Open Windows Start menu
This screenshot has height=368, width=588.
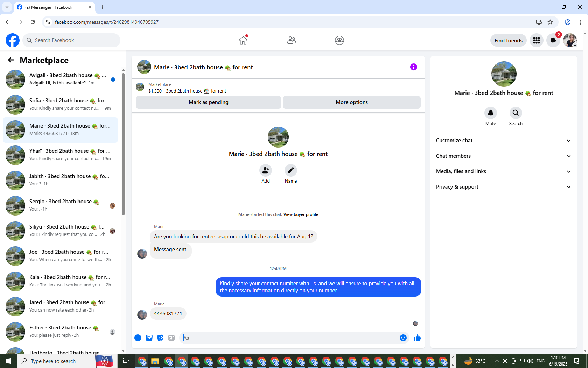[8, 361]
